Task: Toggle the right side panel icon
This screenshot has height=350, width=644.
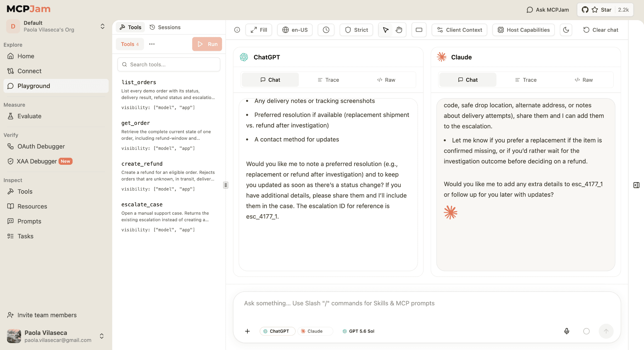Action: point(636,185)
